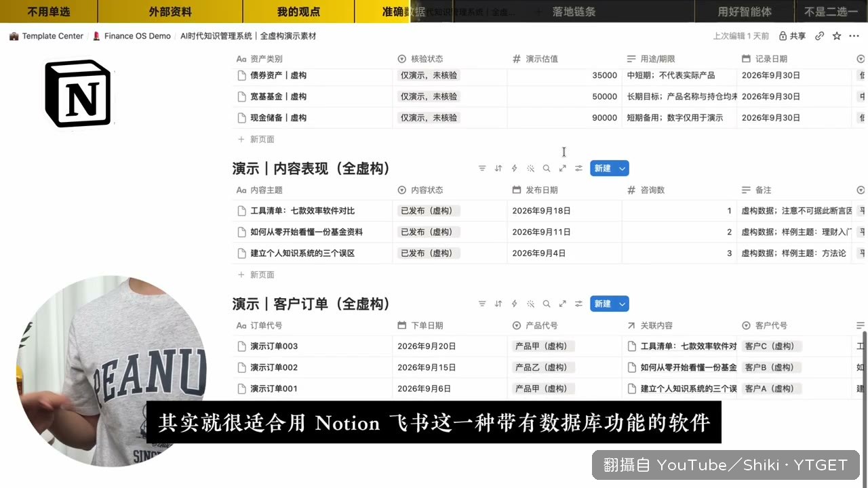Open 工具清单：七款效率软件对比 row in 内容主题 column
The height and width of the screenshot is (488, 868).
[x=302, y=211]
